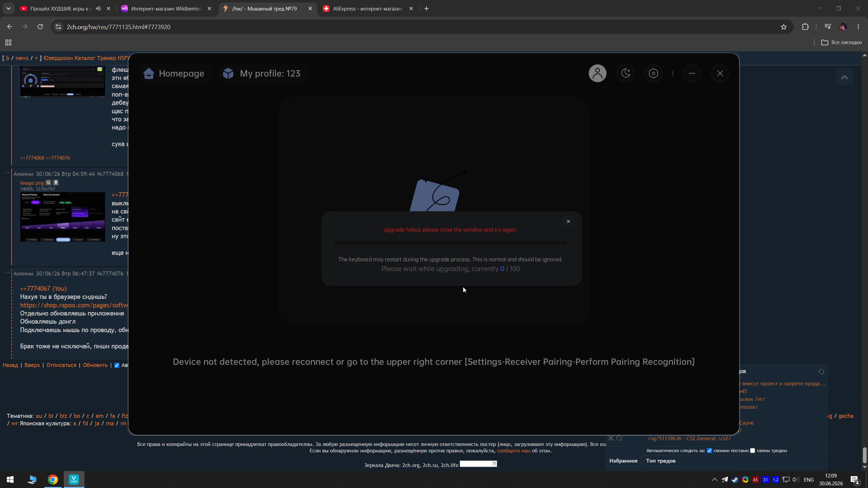Jump to page top arrow button
The height and width of the screenshot is (488, 868).
[844, 77]
